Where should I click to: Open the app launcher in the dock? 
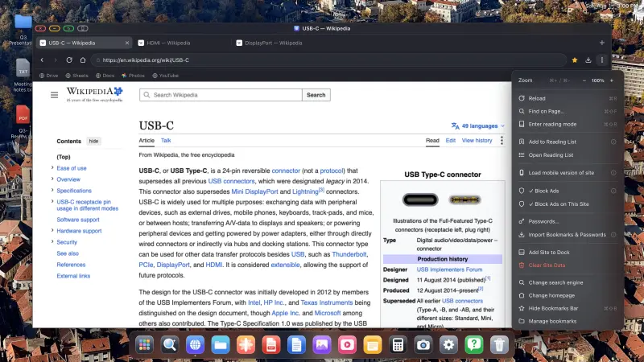pyautogui.click(x=145, y=345)
